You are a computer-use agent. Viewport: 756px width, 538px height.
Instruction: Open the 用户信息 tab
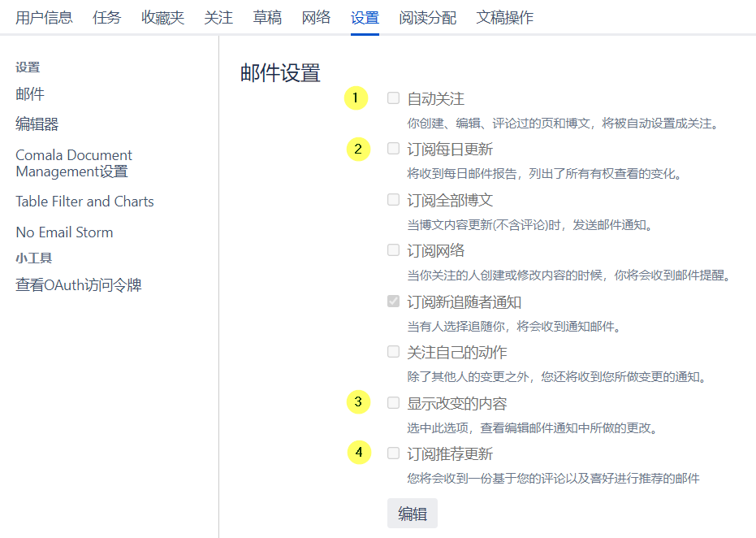[x=44, y=18]
